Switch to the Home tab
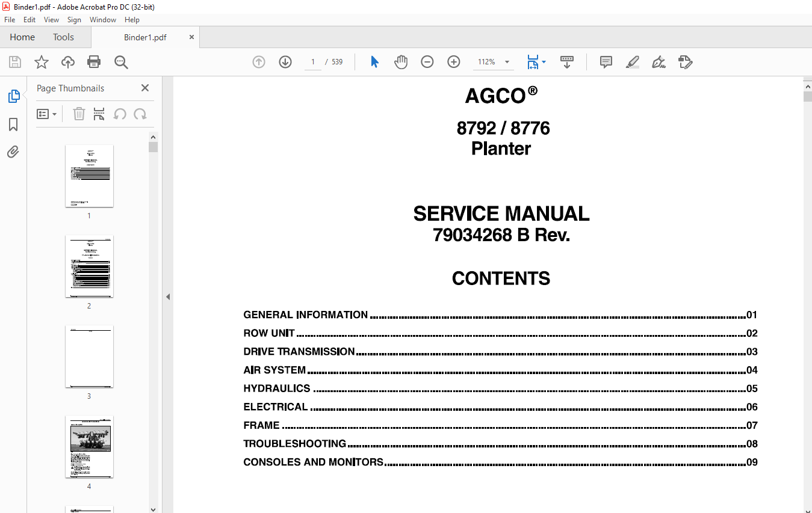 coord(22,37)
